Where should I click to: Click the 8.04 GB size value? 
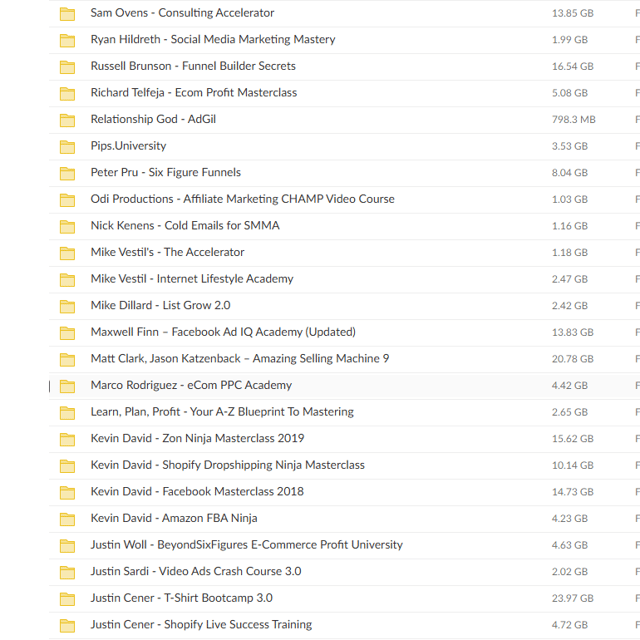570,173
